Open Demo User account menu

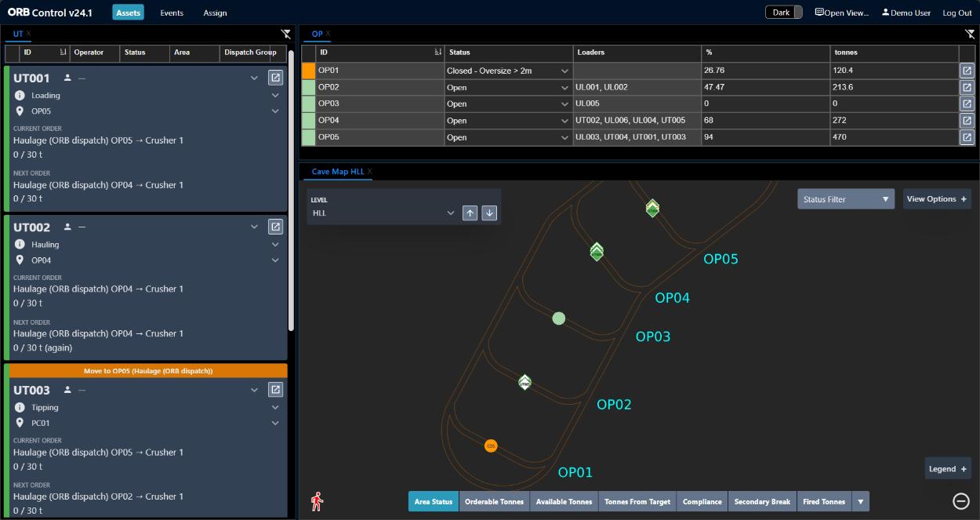tap(906, 13)
